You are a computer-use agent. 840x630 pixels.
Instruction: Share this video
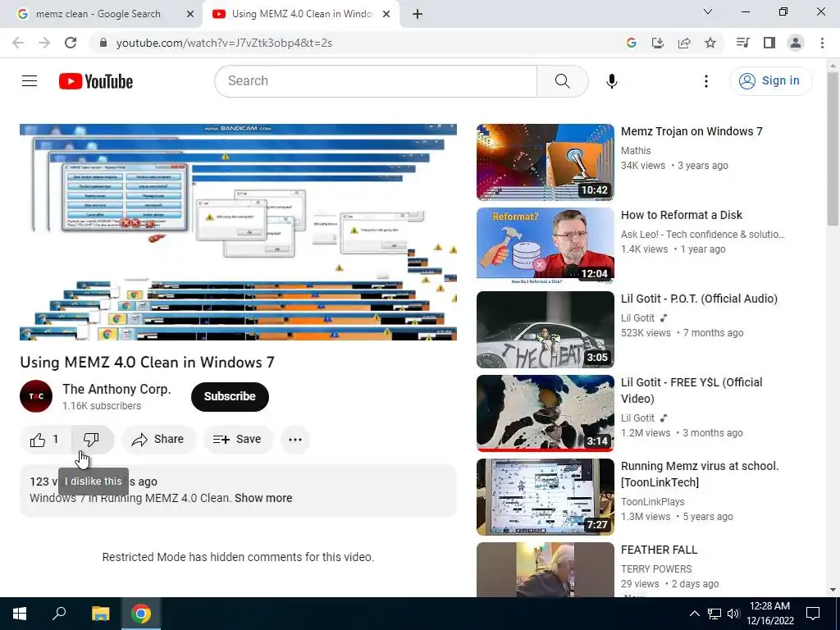(x=158, y=440)
